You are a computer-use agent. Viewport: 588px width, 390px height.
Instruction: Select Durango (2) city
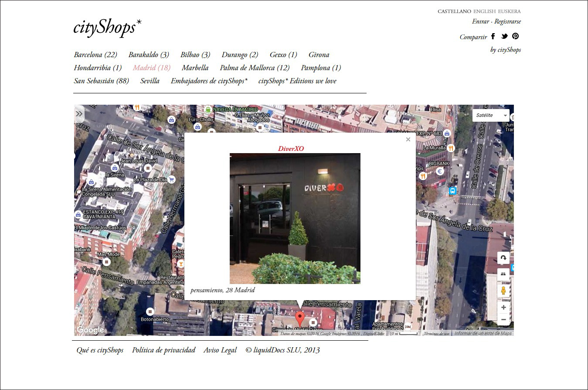(240, 55)
